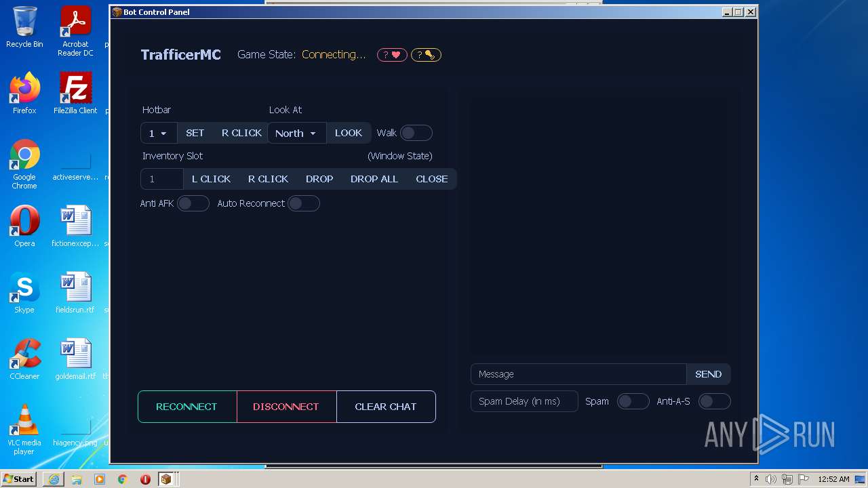Click Internet Explorer in the taskbar
868x488 pixels.
(x=54, y=479)
